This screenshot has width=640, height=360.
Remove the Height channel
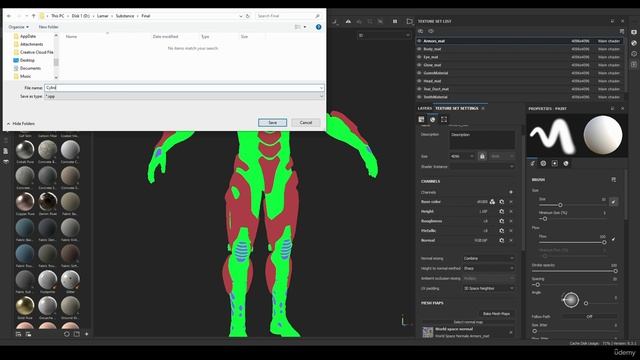point(511,211)
